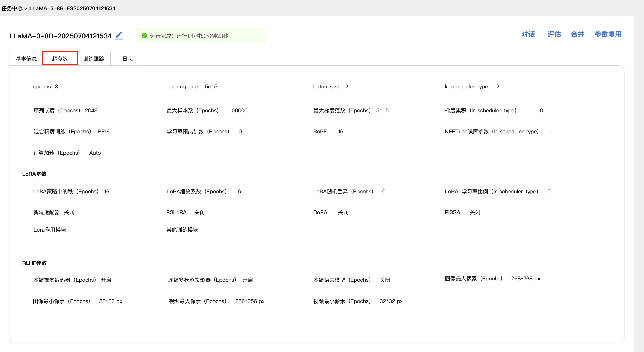Click the 对话 link
644x352 pixels.
pyautogui.click(x=528, y=34)
